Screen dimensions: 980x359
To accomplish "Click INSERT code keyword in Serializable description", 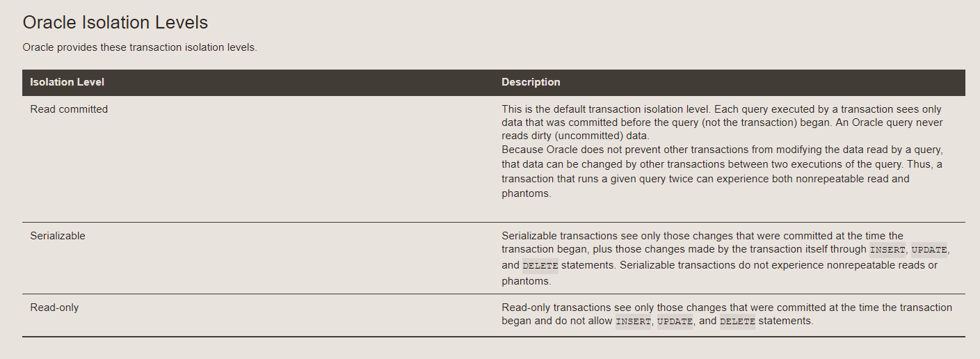I will point(887,250).
